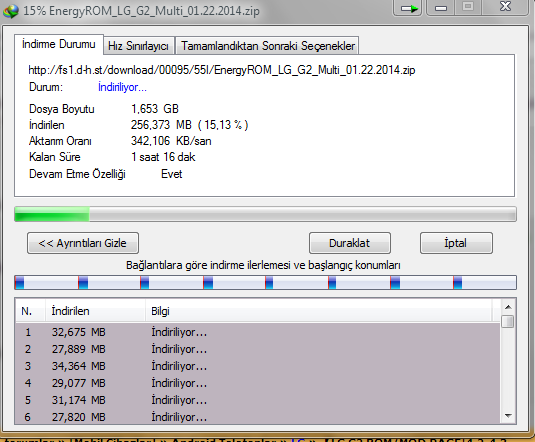Pause download with Duraklat button
The height and width of the screenshot is (442, 535).
[x=350, y=243]
